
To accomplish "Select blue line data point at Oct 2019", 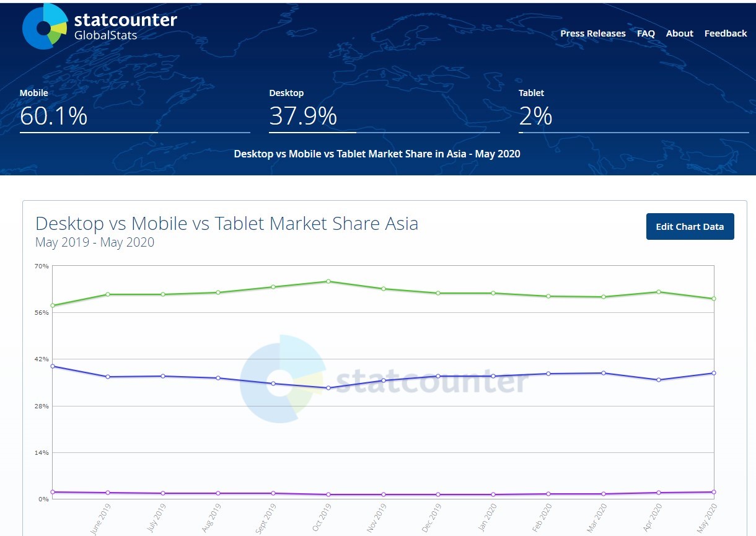I will [328, 388].
